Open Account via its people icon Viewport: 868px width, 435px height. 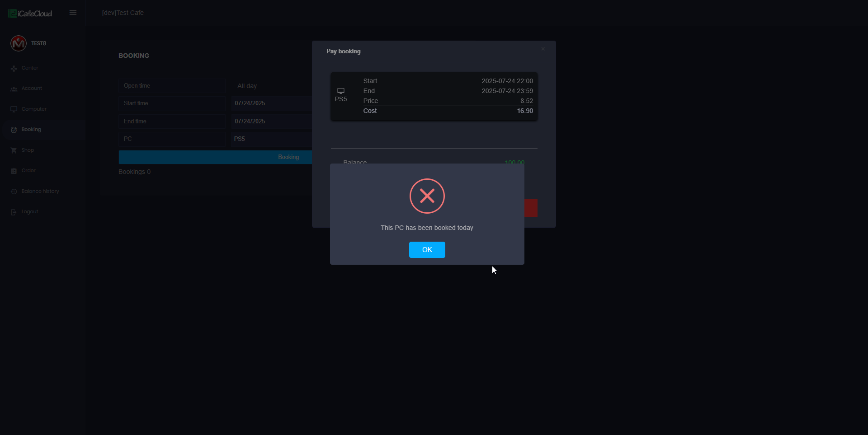(x=14, y=89)
